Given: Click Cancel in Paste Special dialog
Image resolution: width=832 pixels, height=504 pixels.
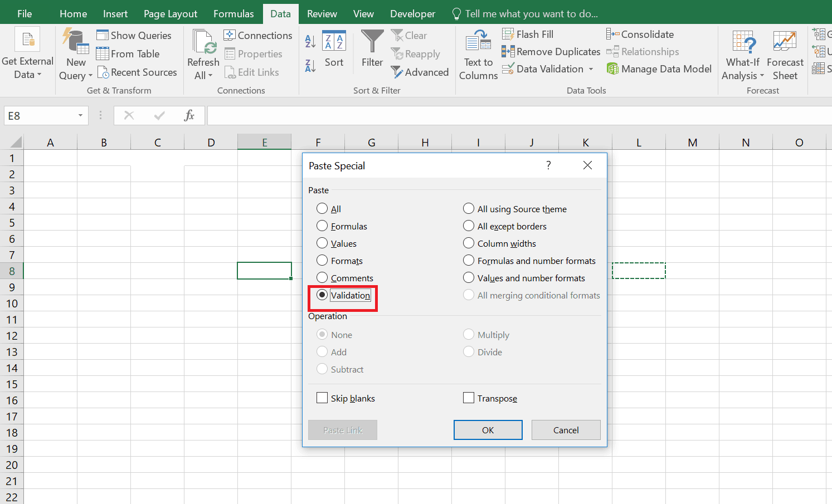Looking at the screenshot, I should (x=566, y=430).
